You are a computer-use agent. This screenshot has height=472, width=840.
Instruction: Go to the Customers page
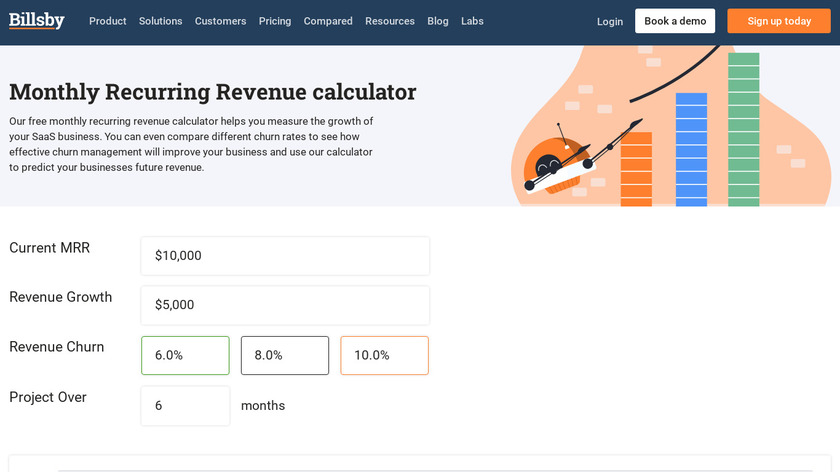[x=220, y=21]
